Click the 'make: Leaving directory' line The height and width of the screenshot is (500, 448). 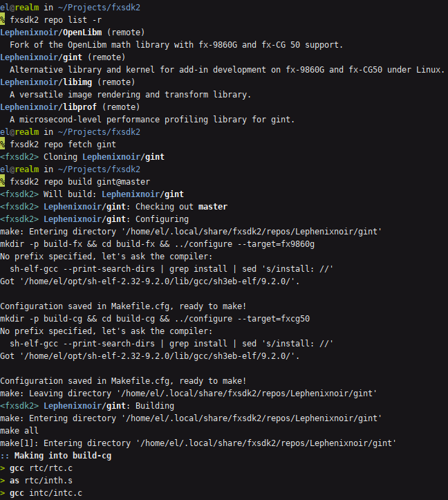(189, 393)
